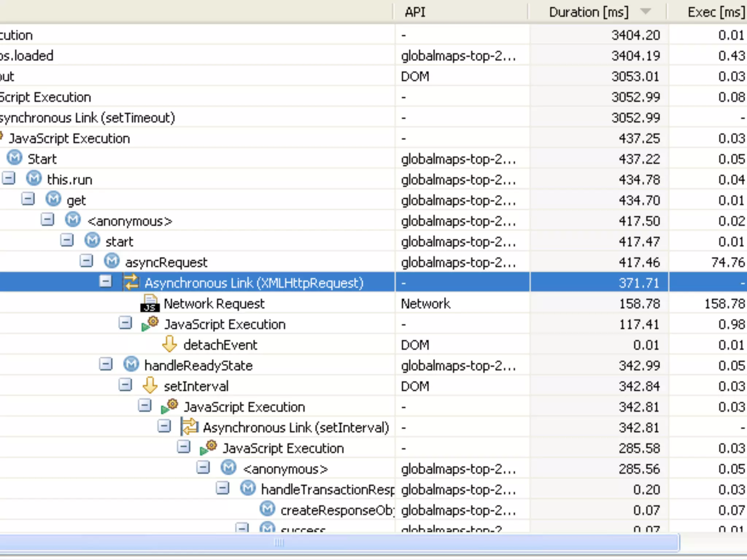Click the Exec value 0.98
The image size is (747, 560).
click(731, 324)
